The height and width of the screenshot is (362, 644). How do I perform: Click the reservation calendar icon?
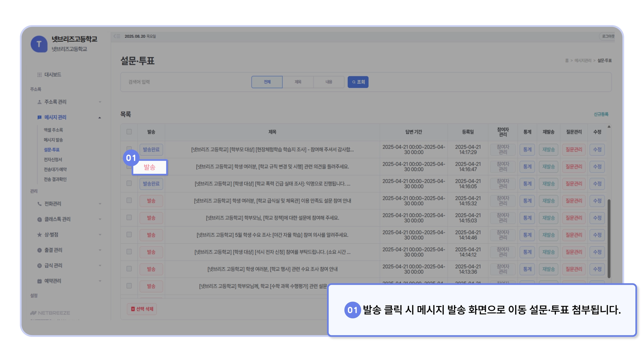39,281
